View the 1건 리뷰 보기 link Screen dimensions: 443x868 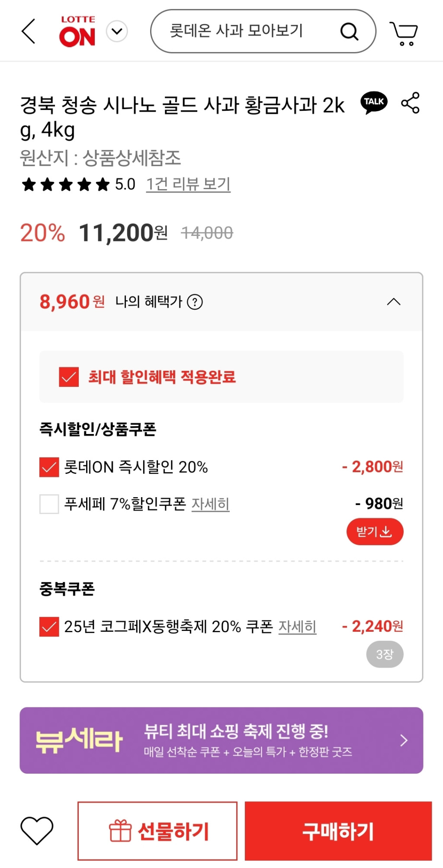[x=188, y=184]
